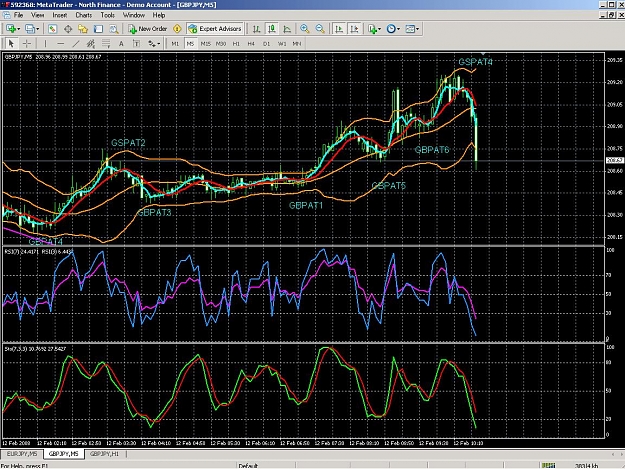Viewport: 625px width, 469px height.
Task: Click the New Order button
Action: (147, 29)
